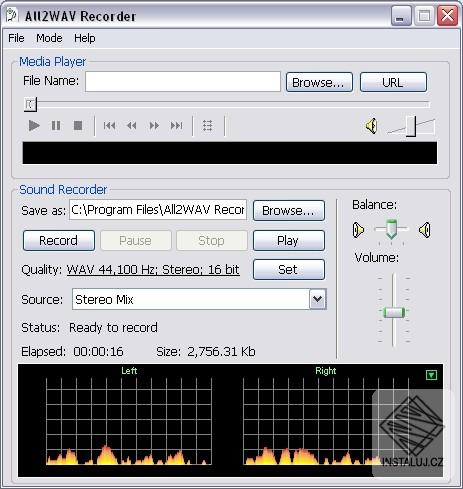Click the Balance slider thumb
463x489 pixels.
click(x=391, y=229)
